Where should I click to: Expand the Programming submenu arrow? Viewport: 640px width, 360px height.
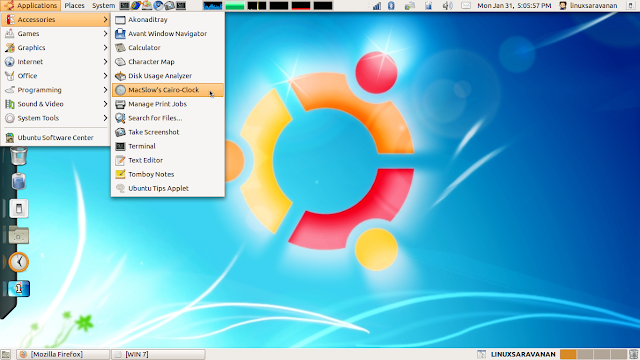[105, 90]
